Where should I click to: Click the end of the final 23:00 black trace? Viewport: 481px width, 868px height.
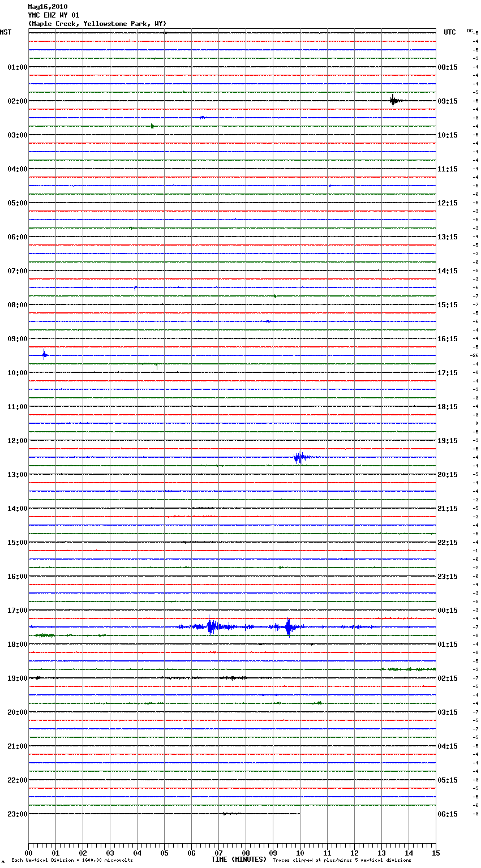click(299, 814)
